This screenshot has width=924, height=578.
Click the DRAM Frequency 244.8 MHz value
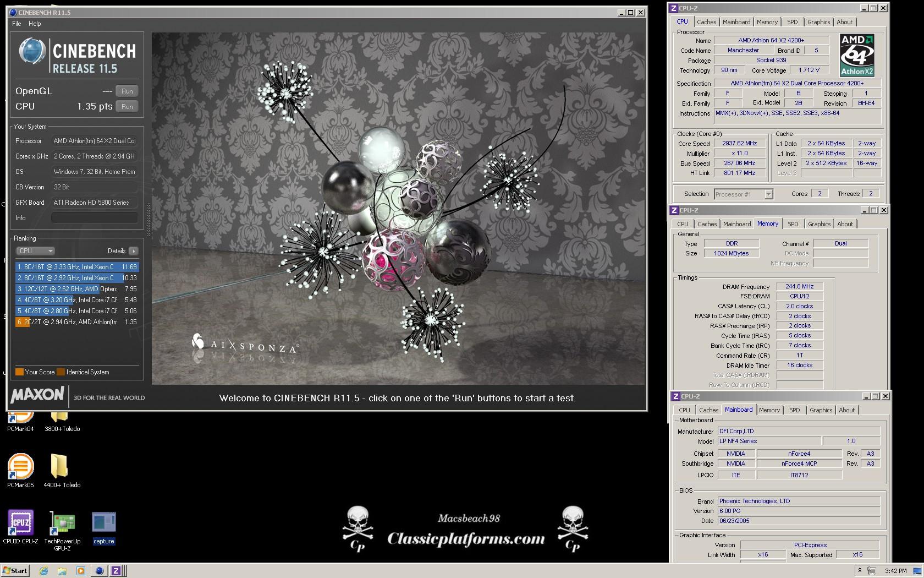click(x=800, y=287)
